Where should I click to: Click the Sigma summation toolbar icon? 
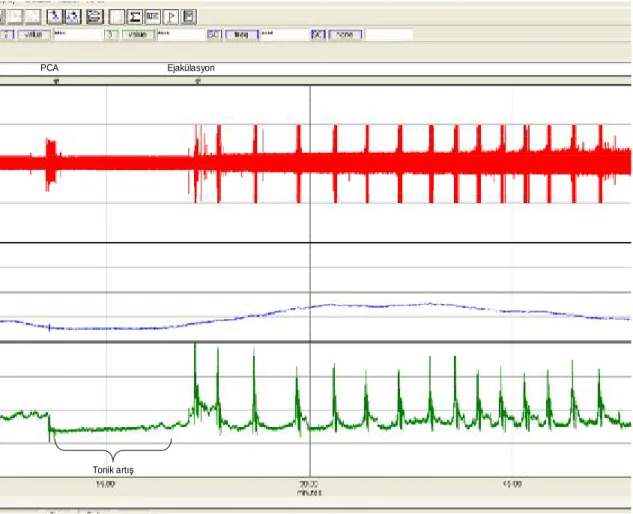point(134,17)
